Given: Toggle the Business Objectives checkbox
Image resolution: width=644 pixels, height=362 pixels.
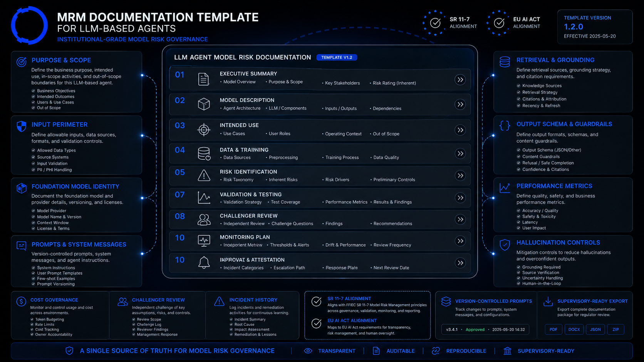Looking at the screenshot, I should (x=34, y=91).
